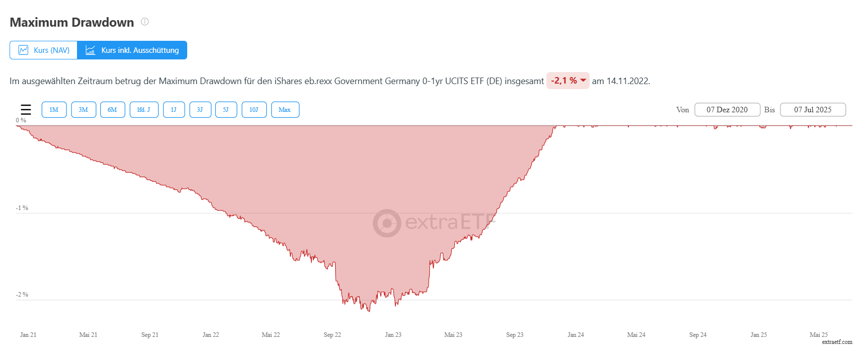Choose the 6M range button

coord(112,110)
